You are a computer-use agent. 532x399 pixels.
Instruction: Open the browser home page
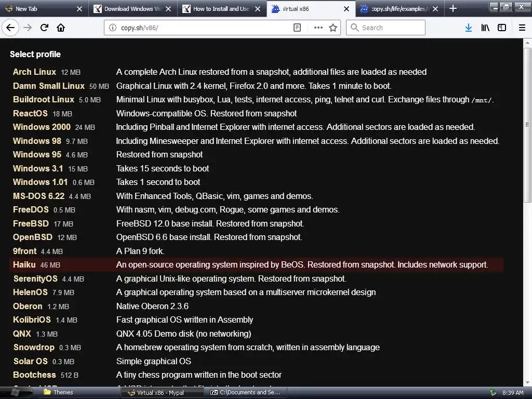[x=61, y=28]
